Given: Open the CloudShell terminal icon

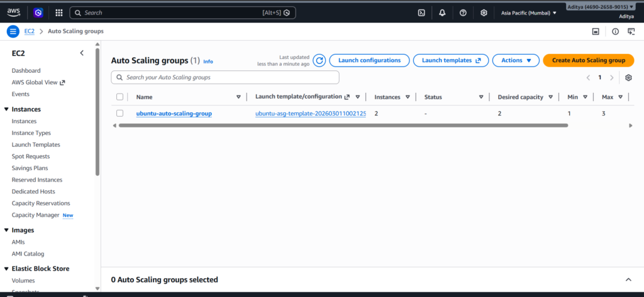Looking at the screenshot, I should [421, 13].
